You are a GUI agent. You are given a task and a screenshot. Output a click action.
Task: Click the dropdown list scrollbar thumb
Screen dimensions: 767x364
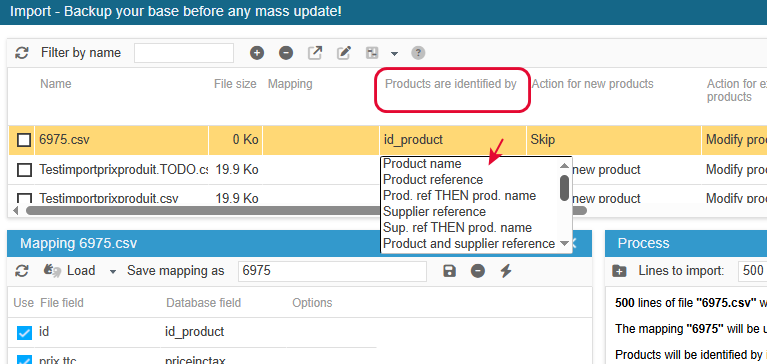point(564,188)
